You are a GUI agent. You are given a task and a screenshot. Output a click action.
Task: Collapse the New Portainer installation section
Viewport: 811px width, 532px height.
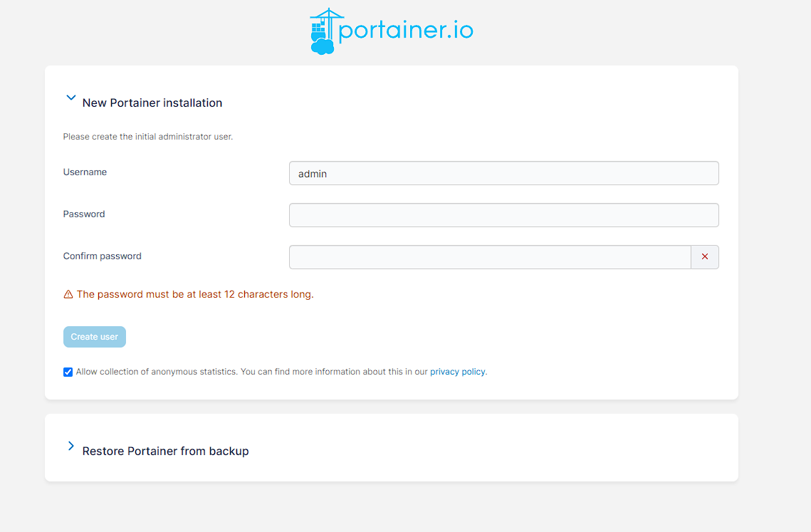click(x=71, y=98)
